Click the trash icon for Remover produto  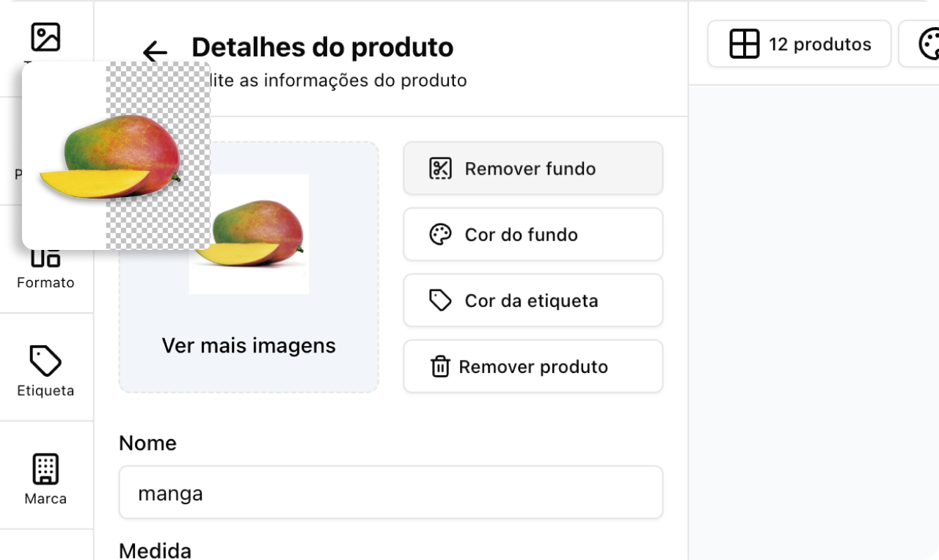[x=439, y=366]
